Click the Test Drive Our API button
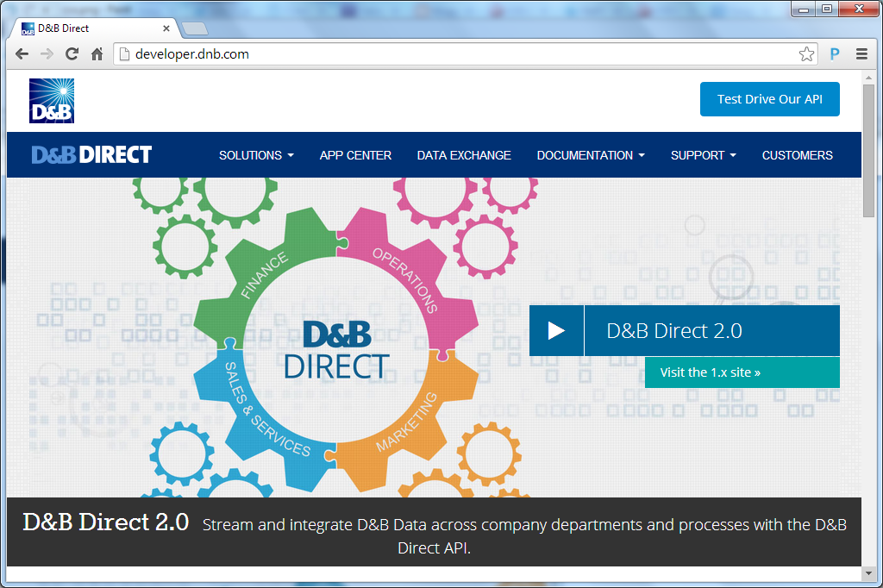 pos(770,99)
